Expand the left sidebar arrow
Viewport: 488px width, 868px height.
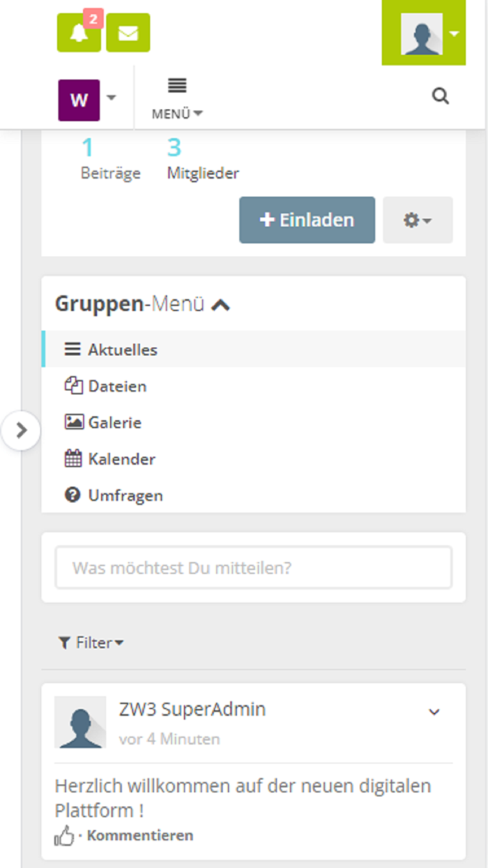pos(22,431)
